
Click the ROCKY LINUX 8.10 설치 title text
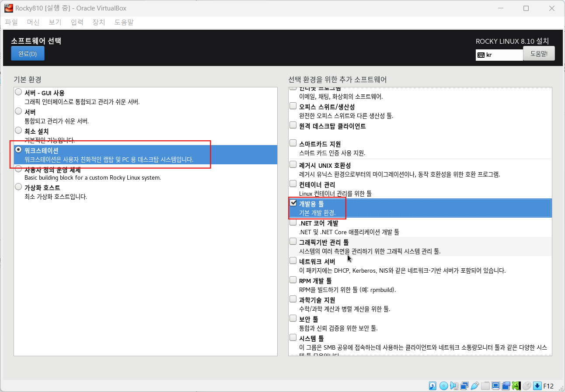click(512, 41)
